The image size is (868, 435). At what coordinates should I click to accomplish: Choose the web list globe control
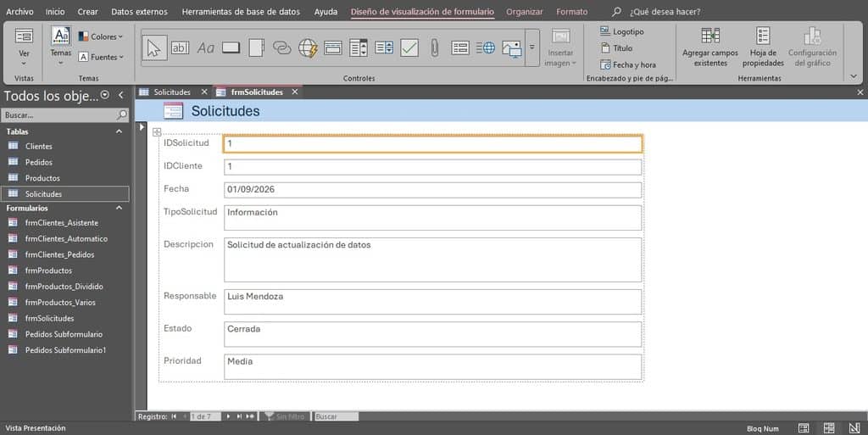click(486, 48)
